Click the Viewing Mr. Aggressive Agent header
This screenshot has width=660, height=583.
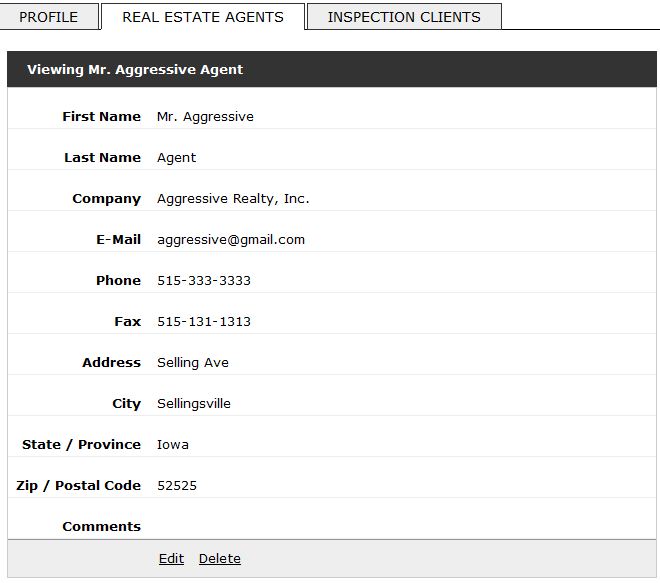pyautogui.click(x=135, y=69)
